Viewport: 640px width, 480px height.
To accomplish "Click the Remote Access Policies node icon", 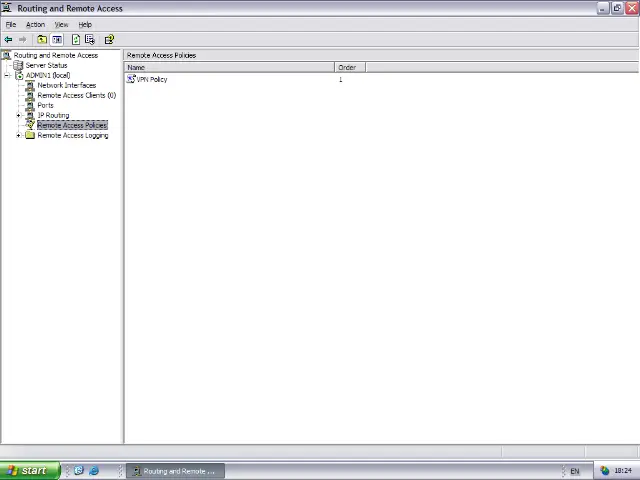I will pyautogui.click(x=30, y=125).
